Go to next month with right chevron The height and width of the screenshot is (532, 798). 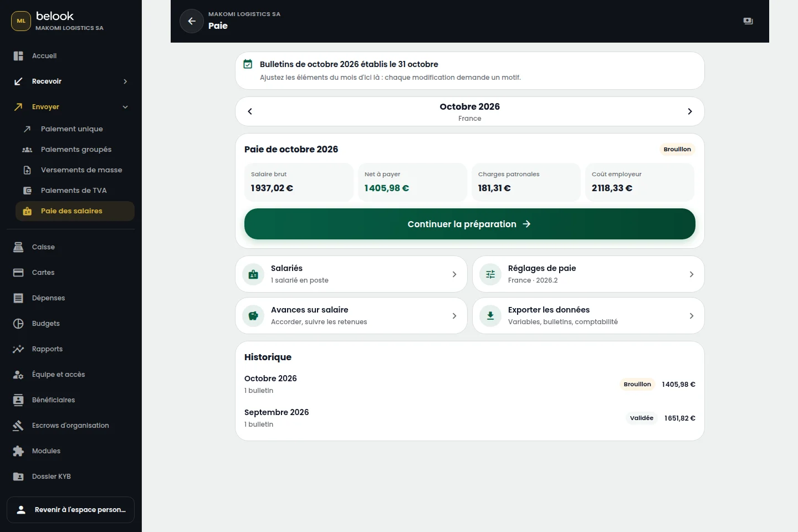coord(690,111)
